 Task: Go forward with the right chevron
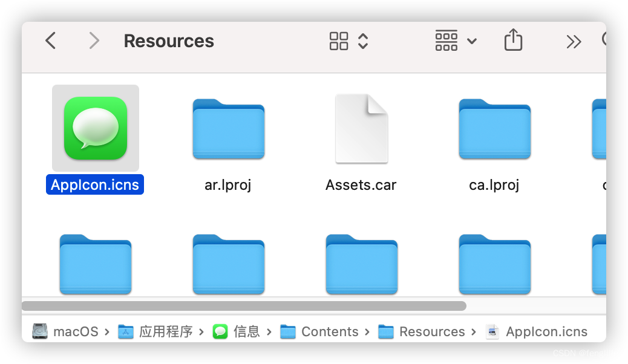point(94,41)
